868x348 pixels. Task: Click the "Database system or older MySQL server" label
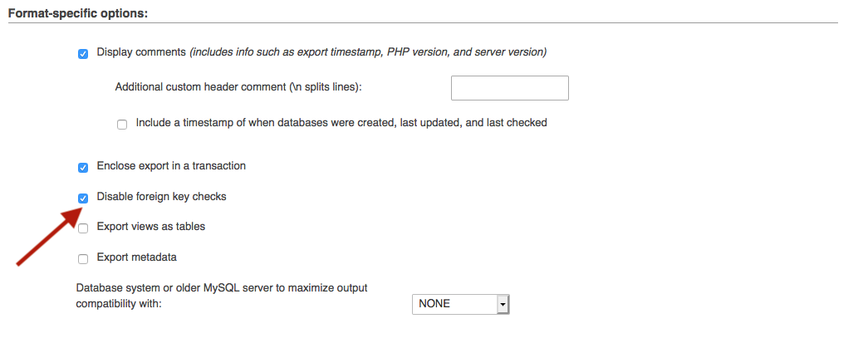coord(221,288)
